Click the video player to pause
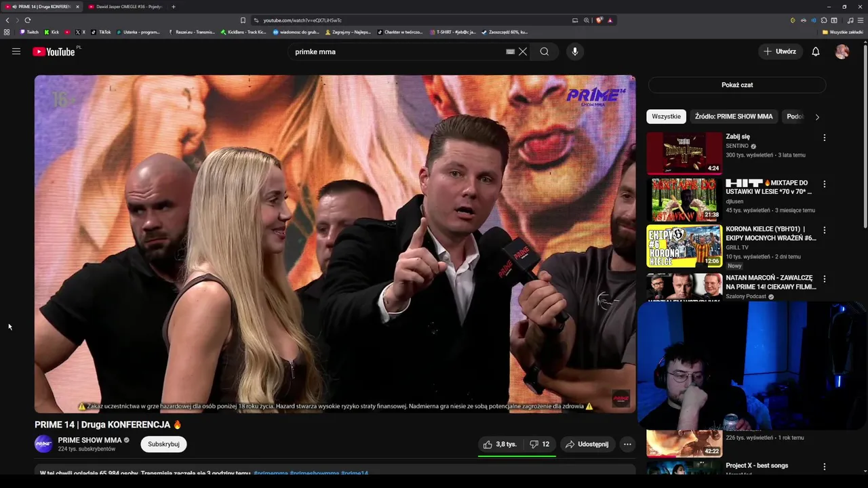Screen dimensions: 868x488 pos(335,244)
